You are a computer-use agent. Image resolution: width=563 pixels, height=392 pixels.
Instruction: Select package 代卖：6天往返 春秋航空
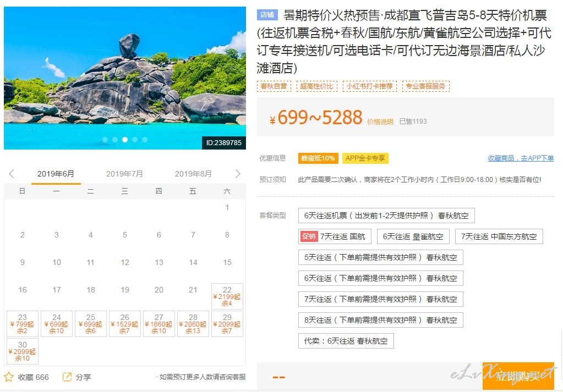[346, 341]
